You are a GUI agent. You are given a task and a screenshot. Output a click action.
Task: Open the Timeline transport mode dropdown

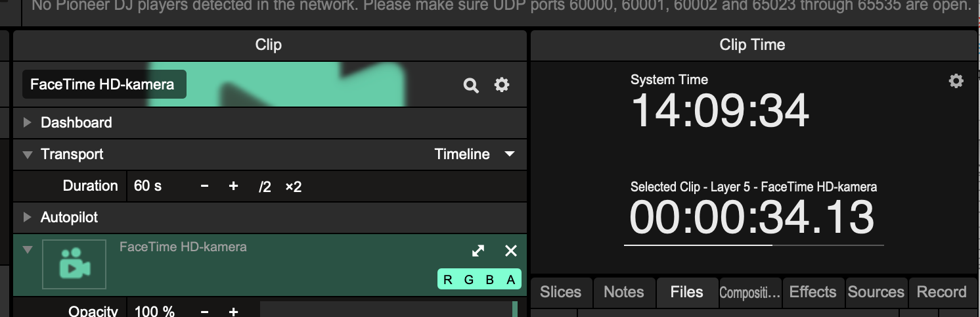pos(474,155)
